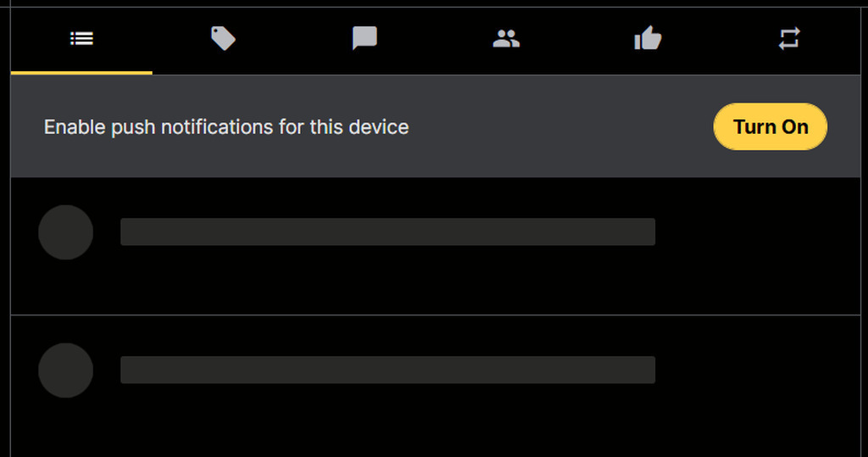Click blank area below first loading avatar
Viewport: 868px width, 457px height.
tap(66, 287)
